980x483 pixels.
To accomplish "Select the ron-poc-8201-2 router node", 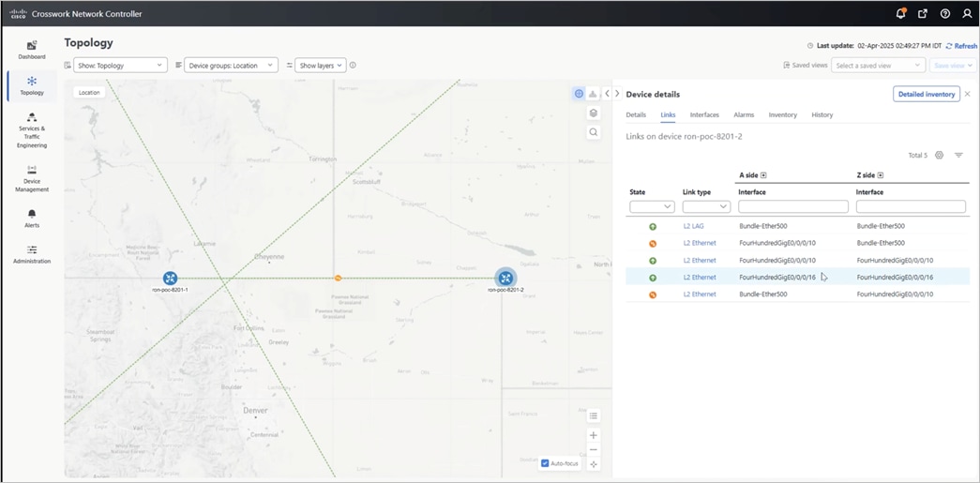I will click(505, 278).
